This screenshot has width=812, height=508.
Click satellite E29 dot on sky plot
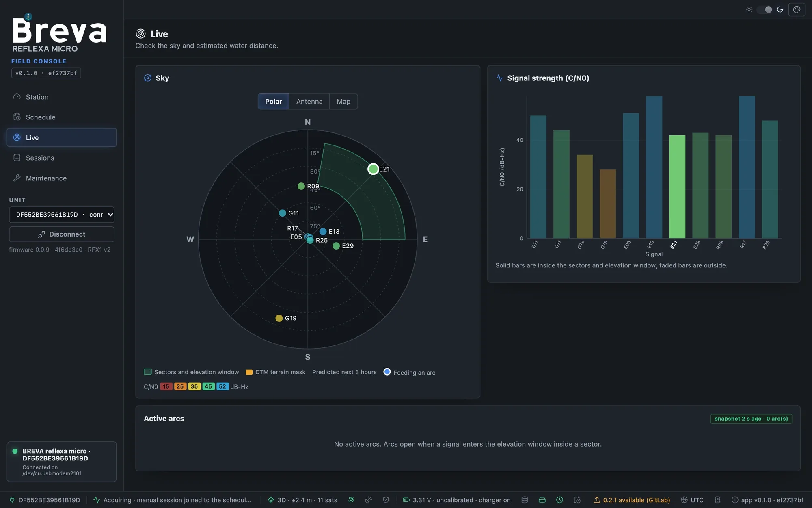pyautogui.click(x=336, y=246)
